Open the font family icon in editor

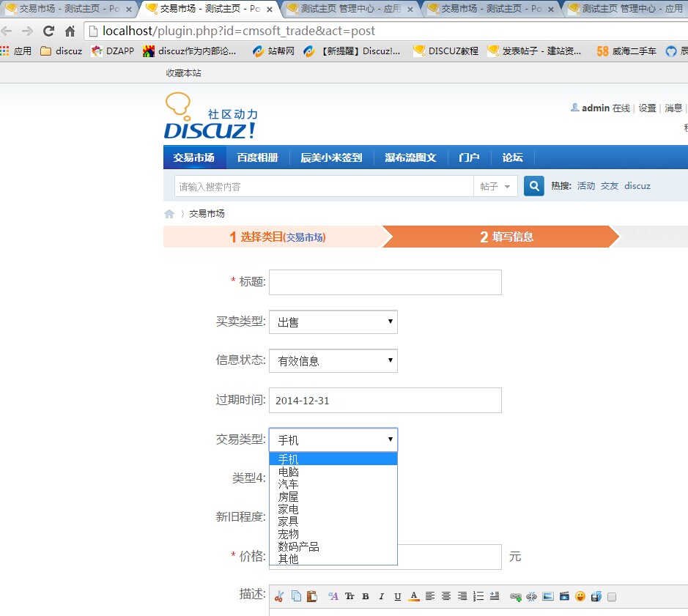click(333, 596)
